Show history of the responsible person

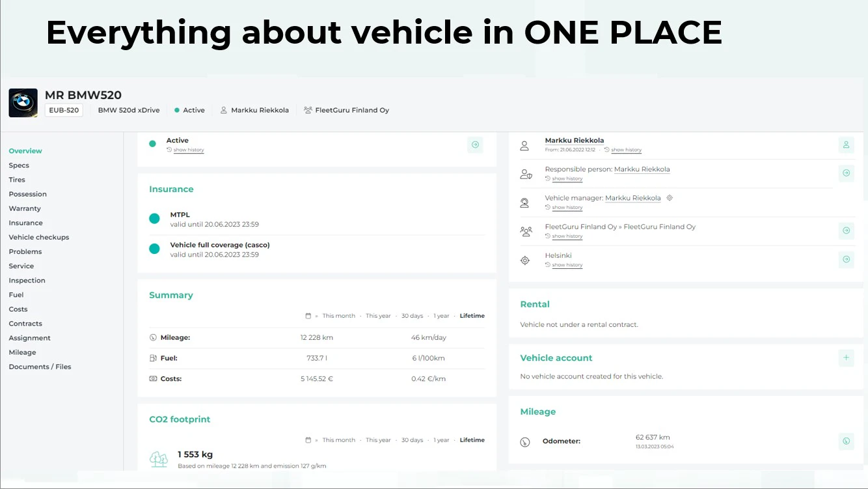point(566,178)
